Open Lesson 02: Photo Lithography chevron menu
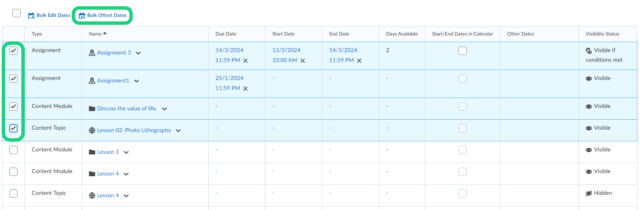Screen dimensions: 644x210 click(x=178, y=131)
